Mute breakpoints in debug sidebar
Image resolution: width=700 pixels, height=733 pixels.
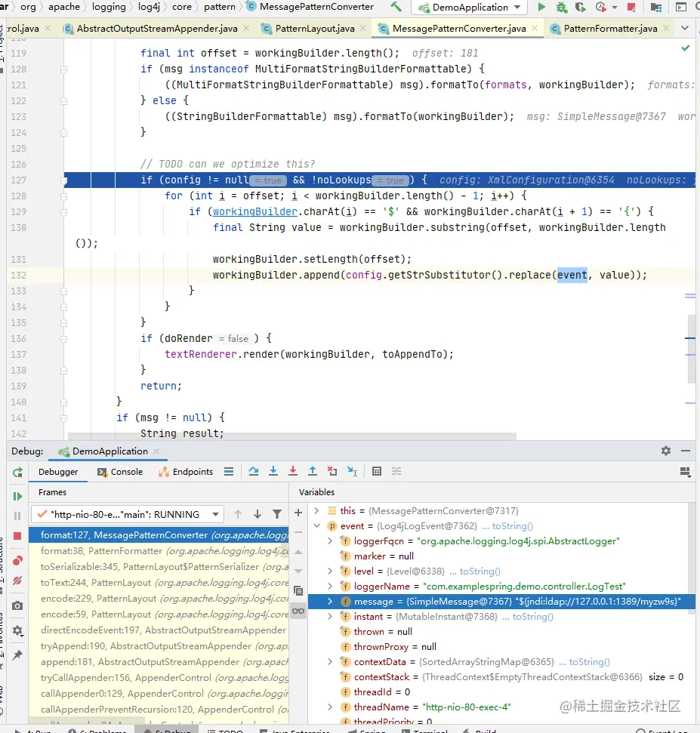coord(17,581)
